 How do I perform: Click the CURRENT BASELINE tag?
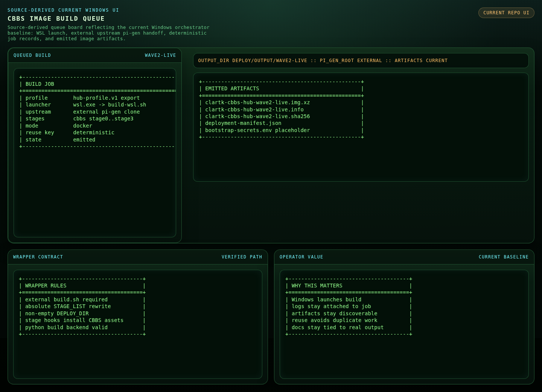click(504, 257)
